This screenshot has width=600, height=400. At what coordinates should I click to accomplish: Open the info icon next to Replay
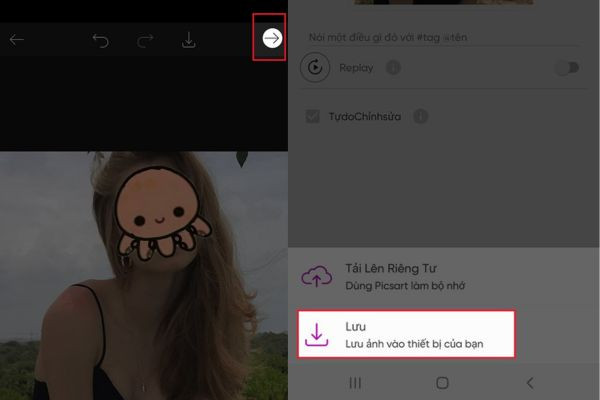[x=393, y=68]
